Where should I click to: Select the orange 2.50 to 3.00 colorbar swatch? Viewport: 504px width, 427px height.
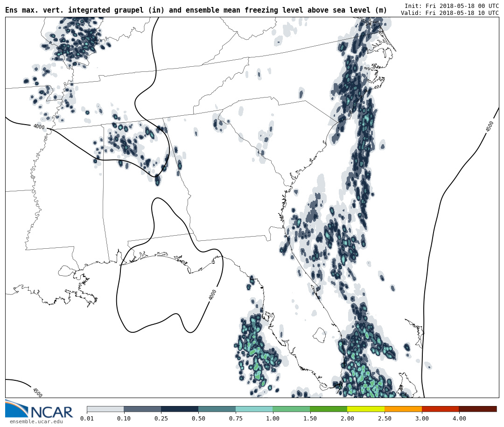(403, 409)
